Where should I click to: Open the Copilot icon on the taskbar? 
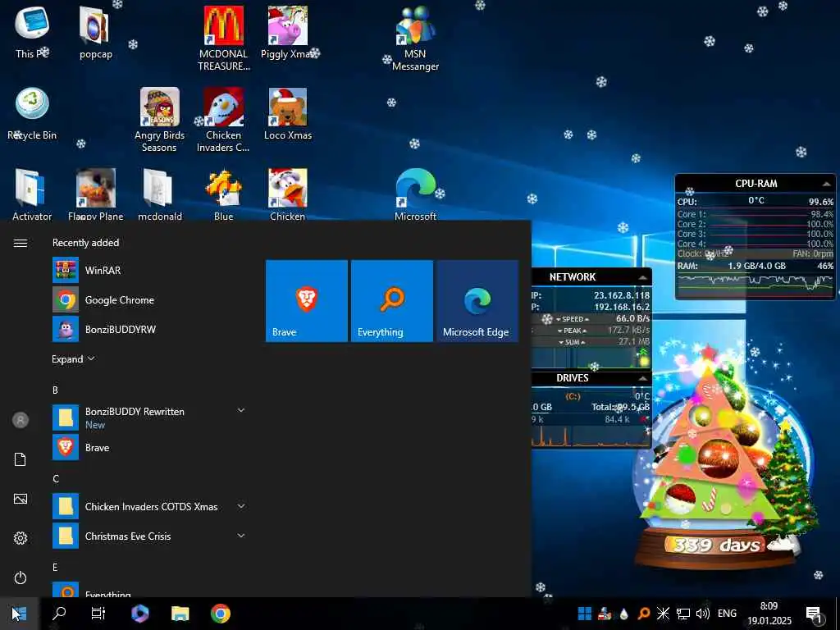click(x=139, y=614)
